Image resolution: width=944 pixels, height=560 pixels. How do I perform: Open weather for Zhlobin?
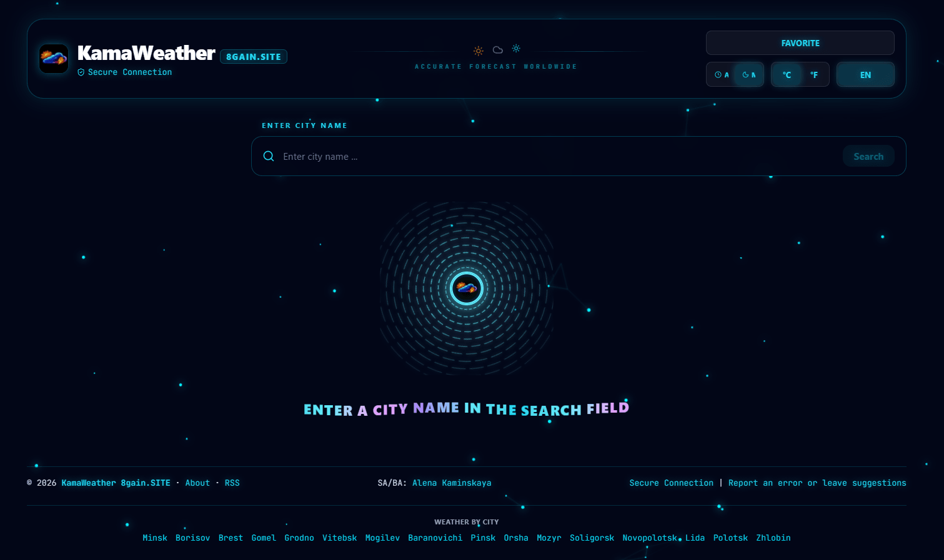(x=773, y=538)
